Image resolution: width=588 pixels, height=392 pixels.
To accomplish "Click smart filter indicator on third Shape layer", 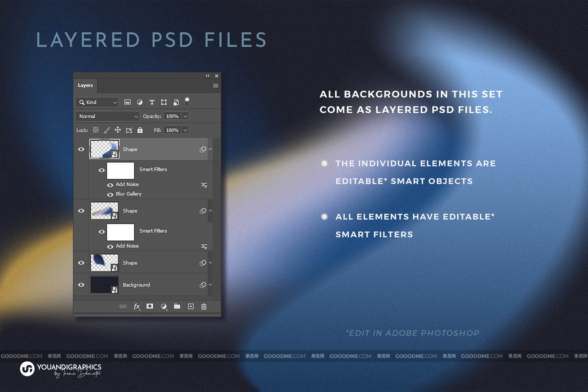I will [203, 263].
